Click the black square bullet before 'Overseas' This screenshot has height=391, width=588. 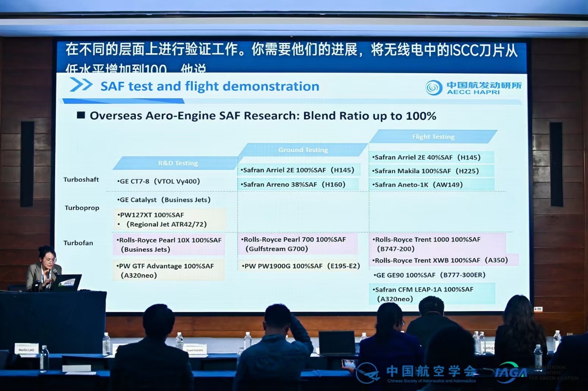[81, 115]
